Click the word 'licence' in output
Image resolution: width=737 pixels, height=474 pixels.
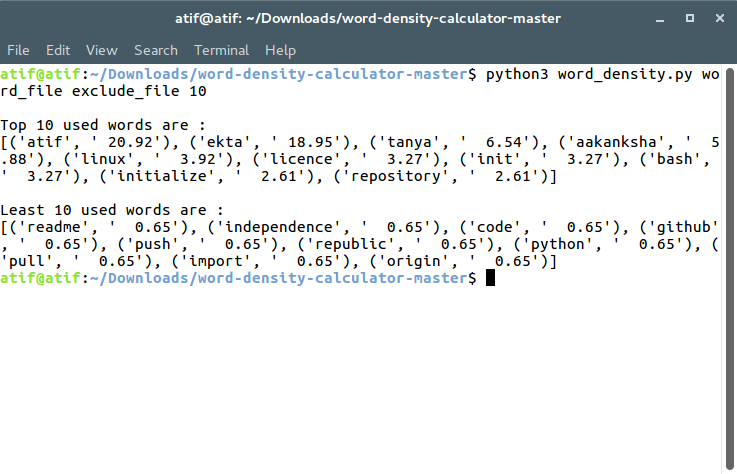tap(301, 159)
